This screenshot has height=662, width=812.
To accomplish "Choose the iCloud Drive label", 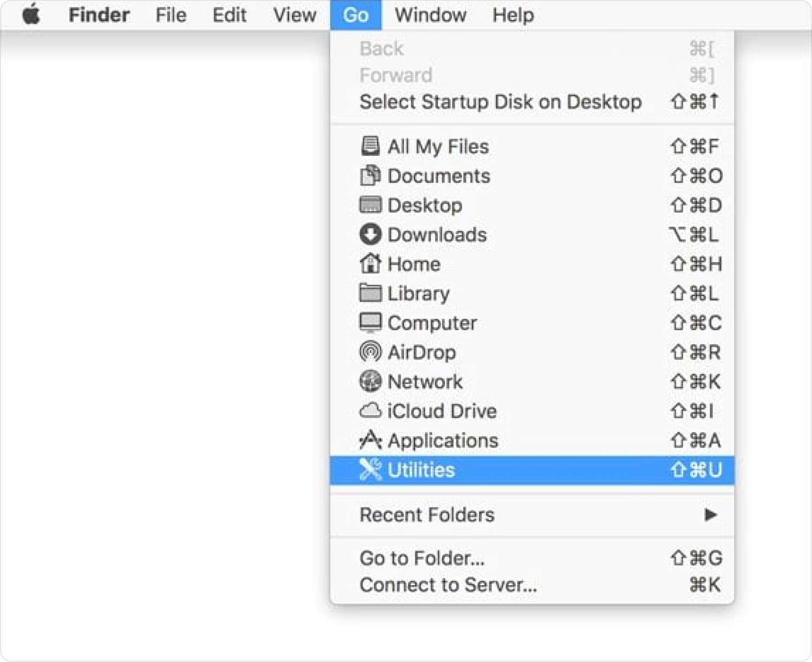I will point(442,411).
